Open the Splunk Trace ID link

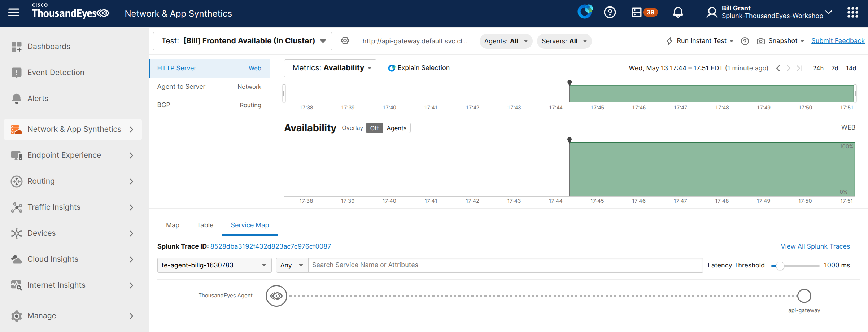[271, 246]
